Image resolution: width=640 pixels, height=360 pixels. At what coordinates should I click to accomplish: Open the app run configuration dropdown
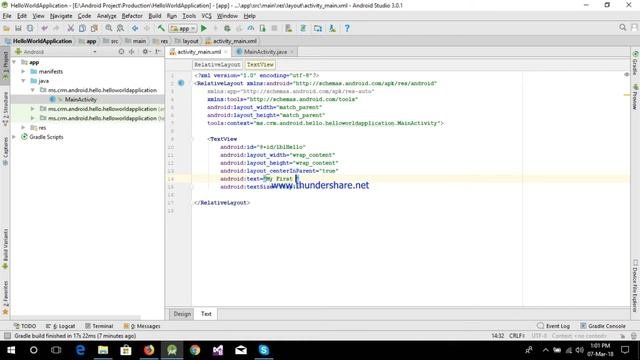(183, 29)
